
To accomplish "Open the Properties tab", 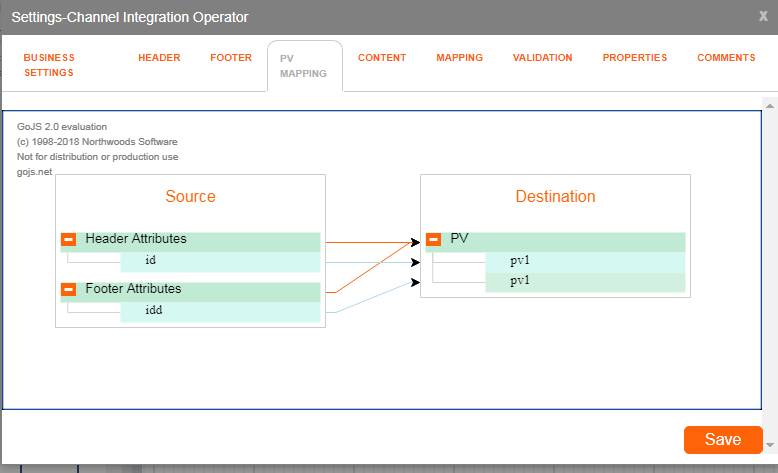I will click(634, 58).
